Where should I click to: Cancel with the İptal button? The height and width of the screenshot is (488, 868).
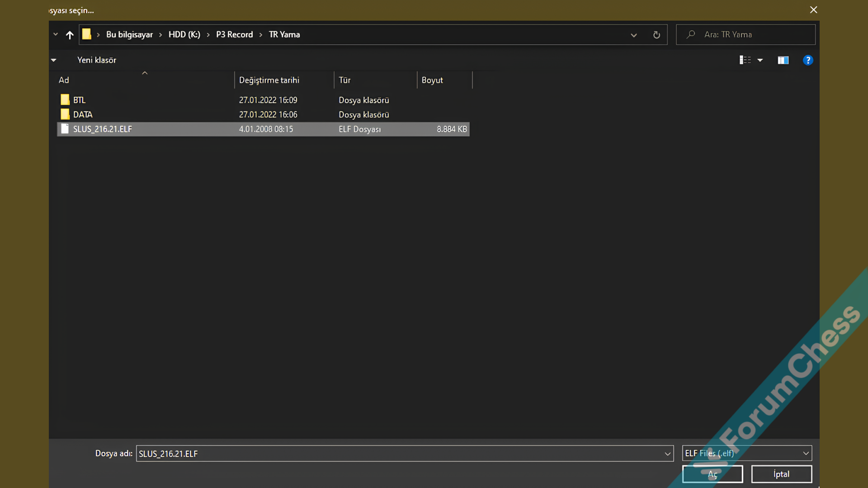pyautogui.click(x=782, y=474)
